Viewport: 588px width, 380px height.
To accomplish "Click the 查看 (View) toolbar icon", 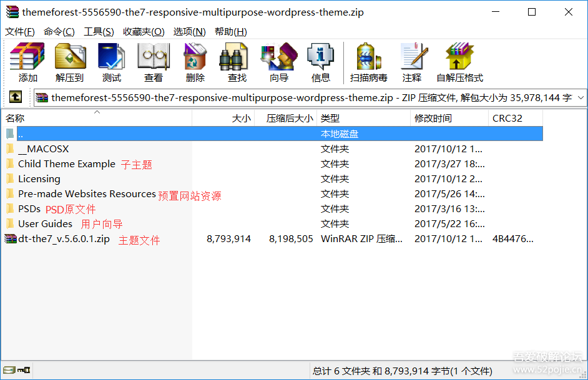I will coord(154,56).
